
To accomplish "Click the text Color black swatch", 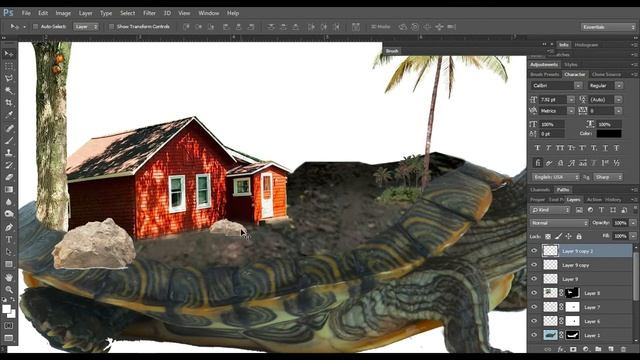I will pyautogui.click(x=609, y=133).
